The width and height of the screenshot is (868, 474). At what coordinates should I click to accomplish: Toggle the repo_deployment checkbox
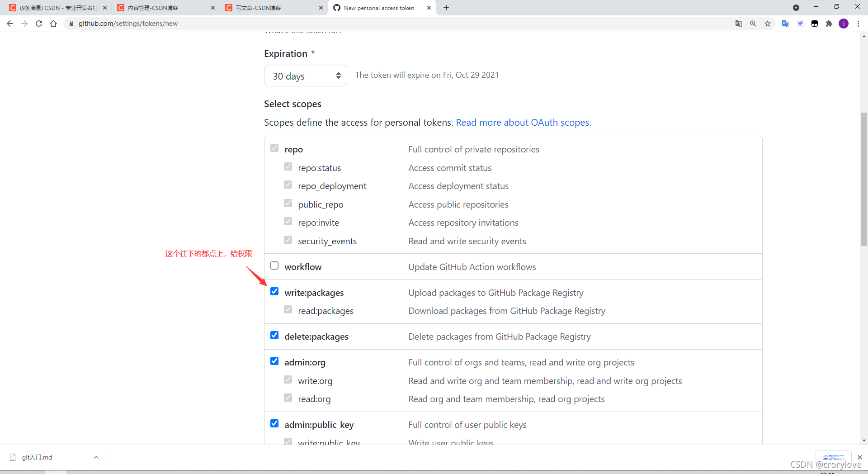click(288, 185)
